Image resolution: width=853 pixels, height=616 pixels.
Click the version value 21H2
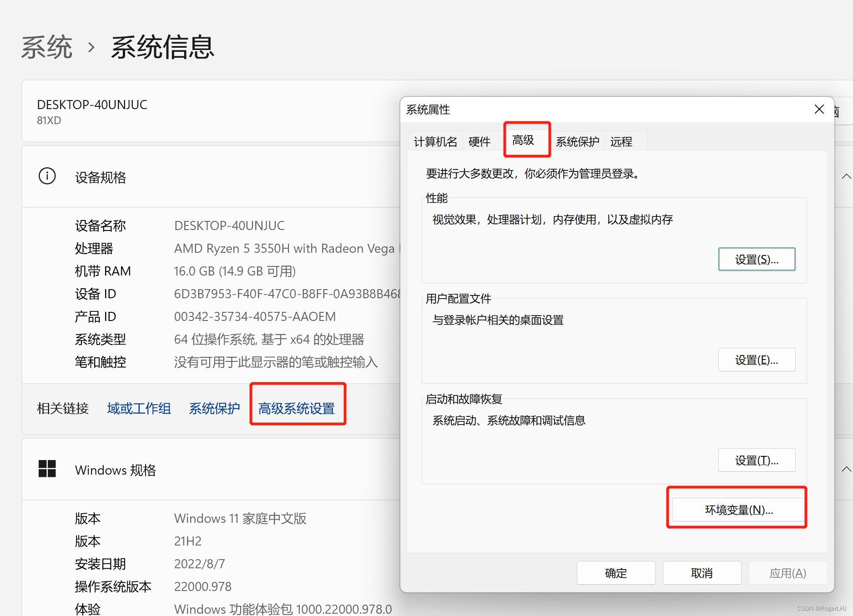pyautogui.click(x=188, y=541)
